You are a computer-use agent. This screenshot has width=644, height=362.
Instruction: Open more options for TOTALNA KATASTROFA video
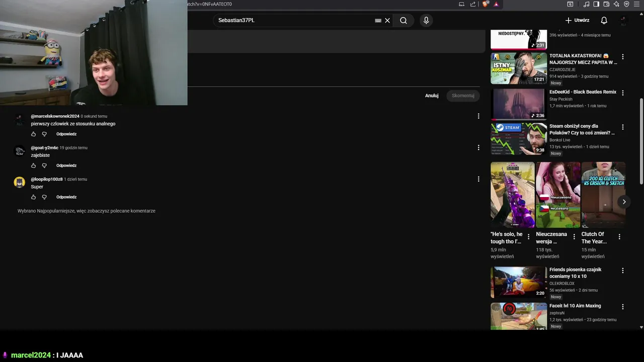pyautogui.click(x=623, y=57)
